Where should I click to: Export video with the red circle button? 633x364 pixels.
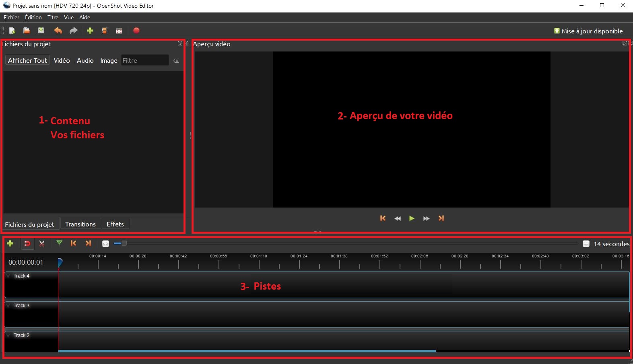click(136, 31)
